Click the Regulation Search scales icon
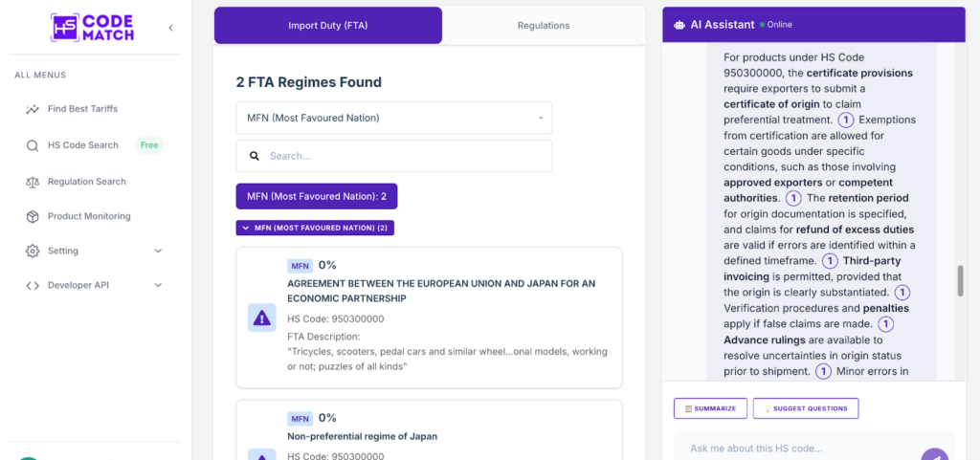Screen dimensions: 980x460 click(x=33, y=182)
